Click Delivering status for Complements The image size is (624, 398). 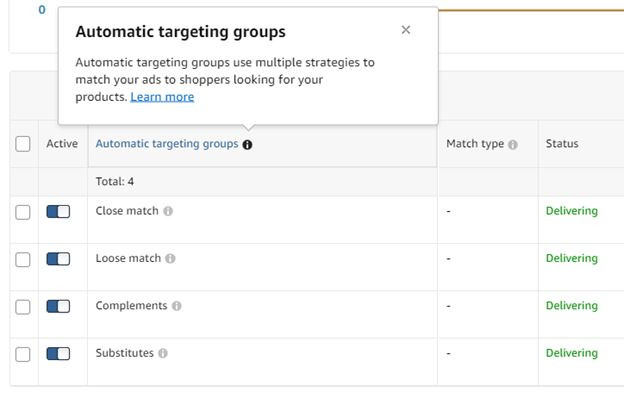(571, 306)
